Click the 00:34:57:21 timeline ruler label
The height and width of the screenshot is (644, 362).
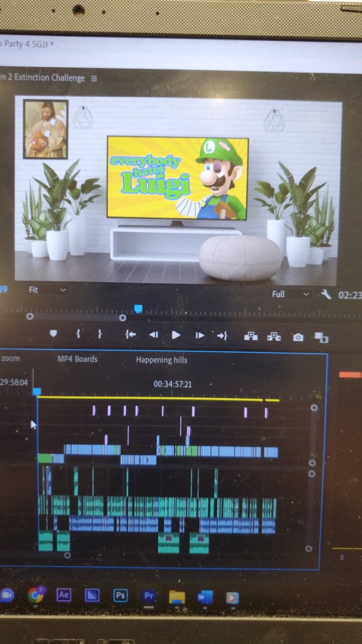[173, 384]
